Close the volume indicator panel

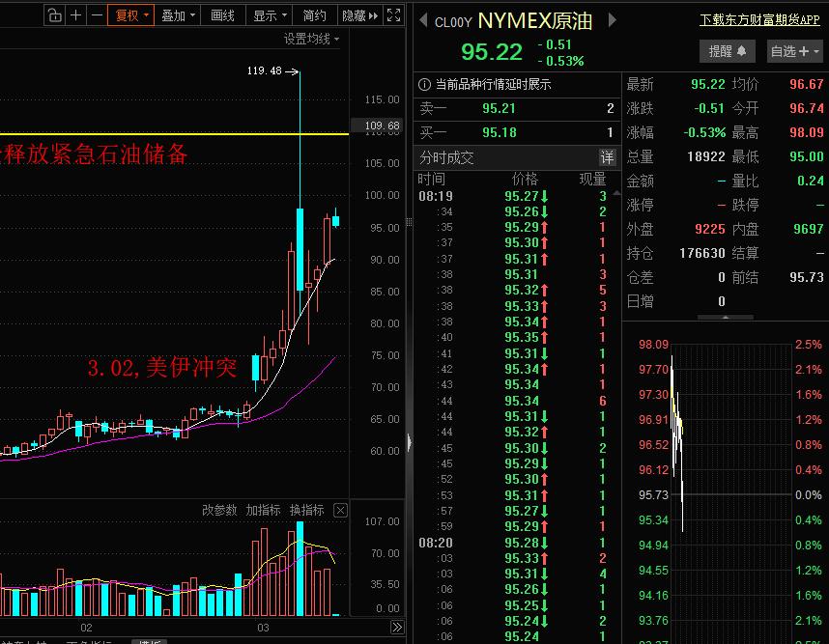coord(340,511)
